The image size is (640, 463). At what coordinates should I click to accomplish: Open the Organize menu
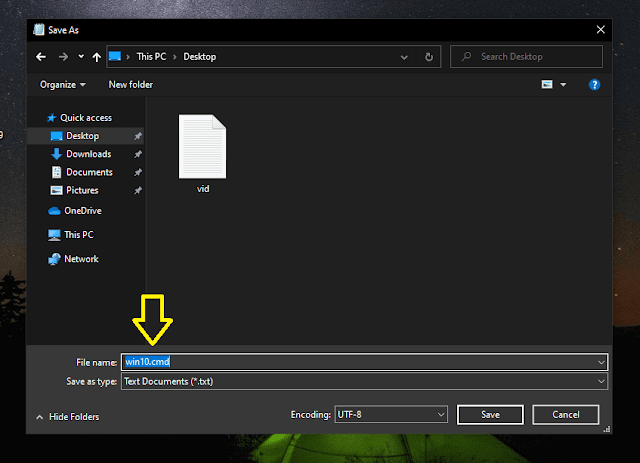(63, 85)
